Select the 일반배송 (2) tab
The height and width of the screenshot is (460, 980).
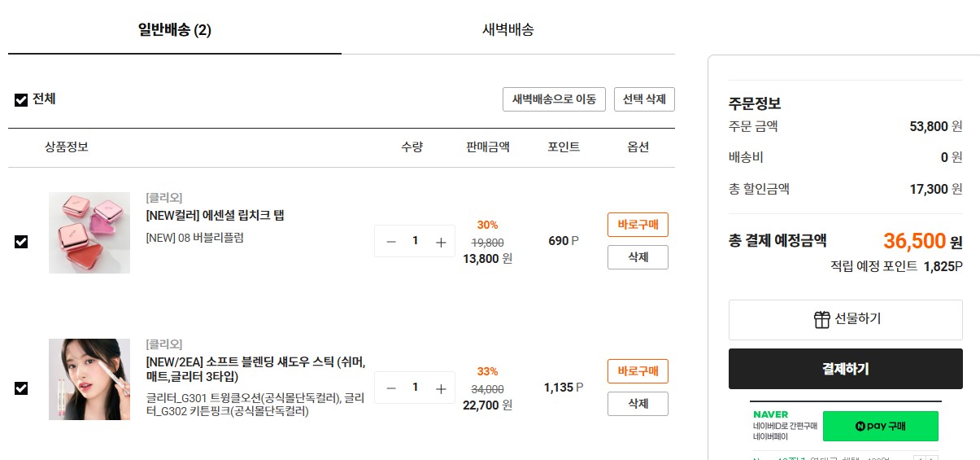175,30
